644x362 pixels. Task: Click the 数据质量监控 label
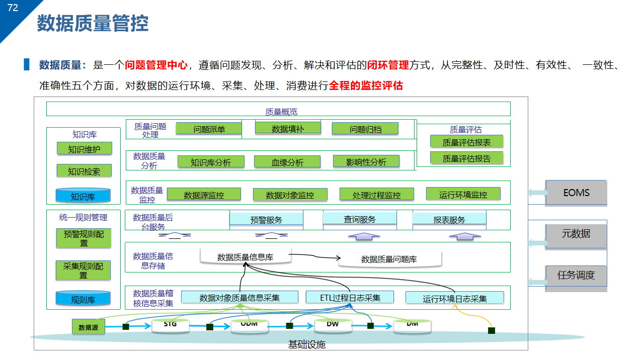pos(147,195)
